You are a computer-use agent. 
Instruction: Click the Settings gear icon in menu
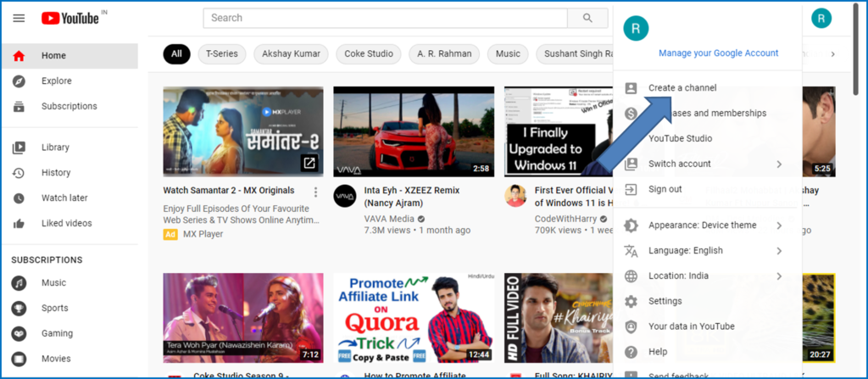click(631, 301)
